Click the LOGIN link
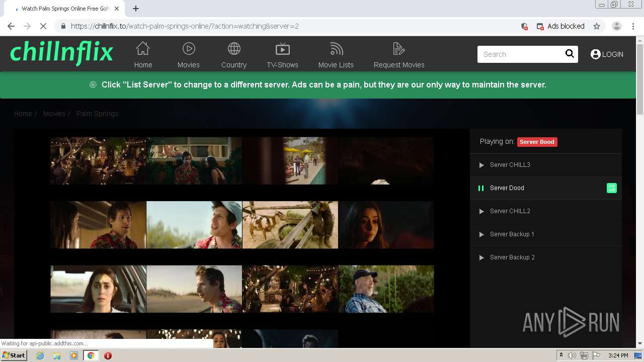 pyautogui.click(x=612, y=54)
